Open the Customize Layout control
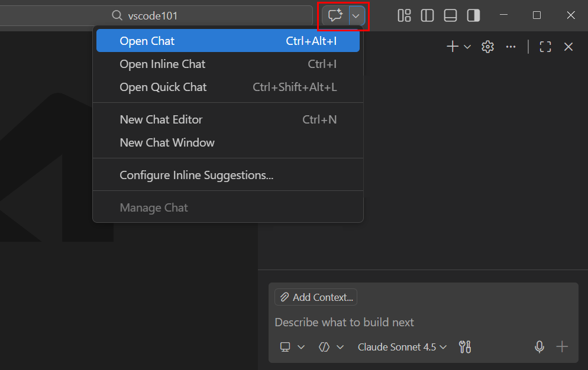588x370 pixels. 404,15
